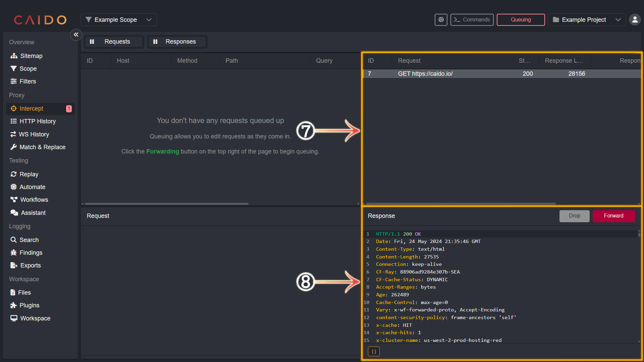The width and height of the screenshot is (644, 362).
Task: Open the Workspace page in the sidebar
Action: 40,318
